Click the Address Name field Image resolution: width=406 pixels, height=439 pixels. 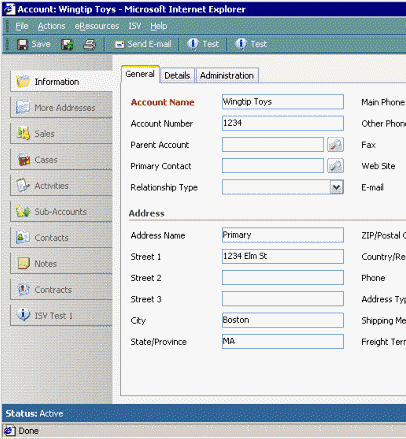coord(283,235)
